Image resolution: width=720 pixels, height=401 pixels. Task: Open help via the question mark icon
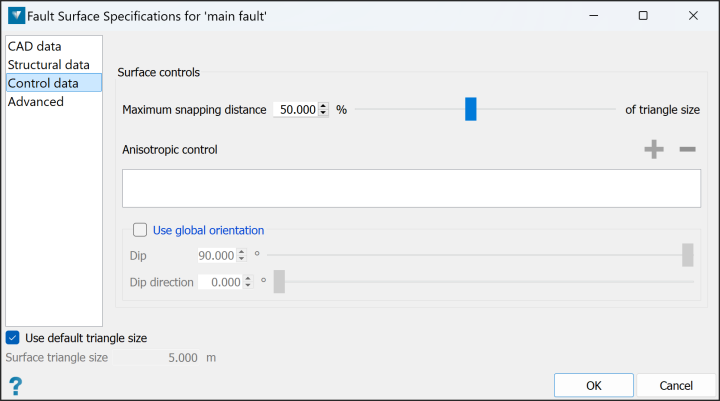(x=15, y=386)
